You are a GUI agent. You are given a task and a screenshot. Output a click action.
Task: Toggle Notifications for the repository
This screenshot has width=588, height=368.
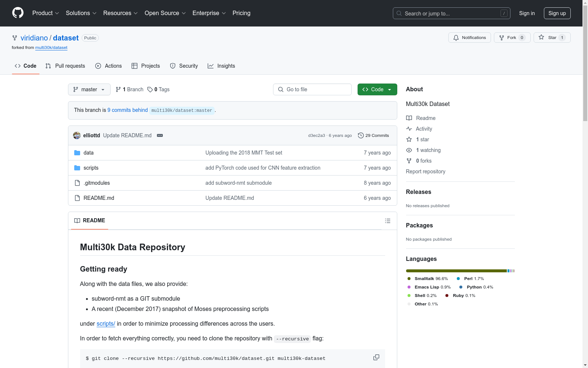469,38
